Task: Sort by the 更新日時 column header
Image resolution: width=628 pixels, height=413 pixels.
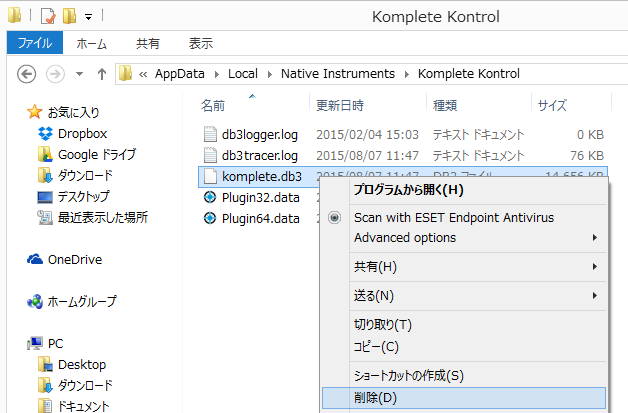Action: pyautogui.click(x=340, y=105)
